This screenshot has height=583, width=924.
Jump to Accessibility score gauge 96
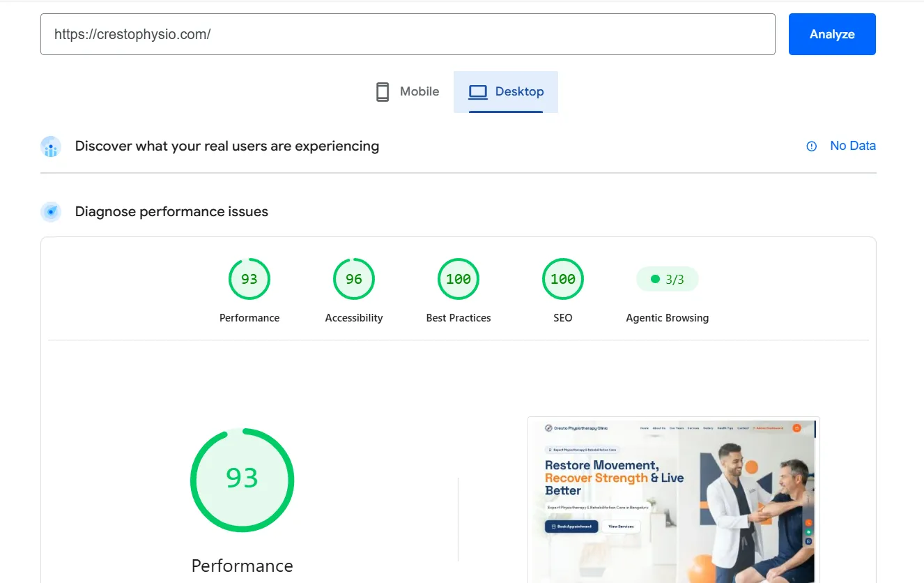pos(354,279)
